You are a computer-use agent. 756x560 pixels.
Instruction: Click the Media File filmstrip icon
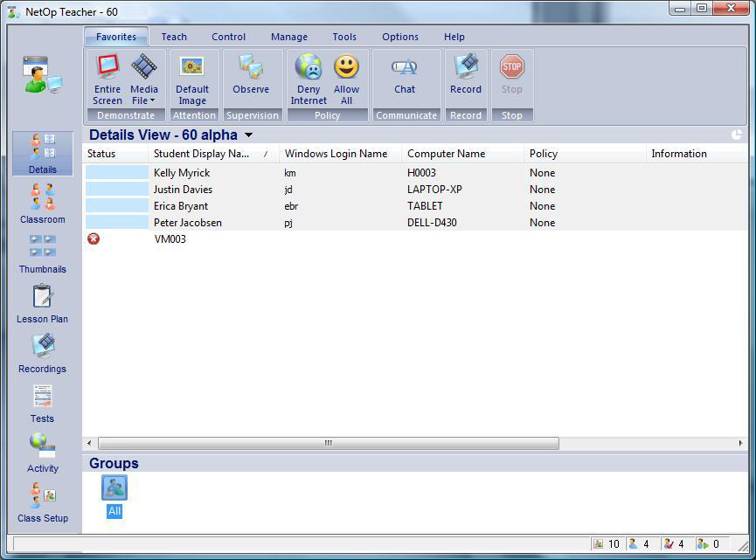click(143, 66)
